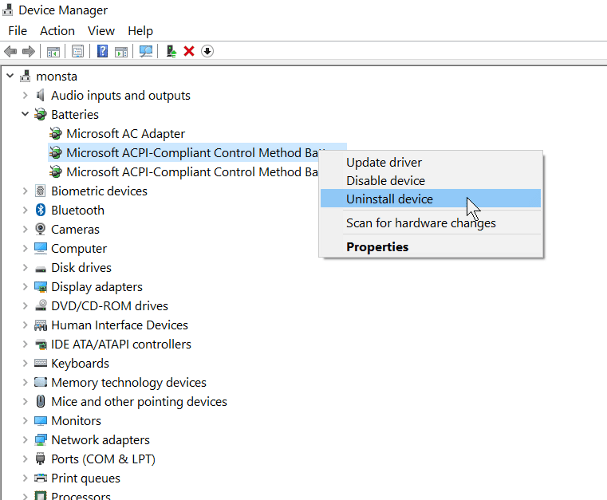Expand the Ports (COM & LPT) chevron
This screenshot has height=500, width=607.
coord(25,459)
